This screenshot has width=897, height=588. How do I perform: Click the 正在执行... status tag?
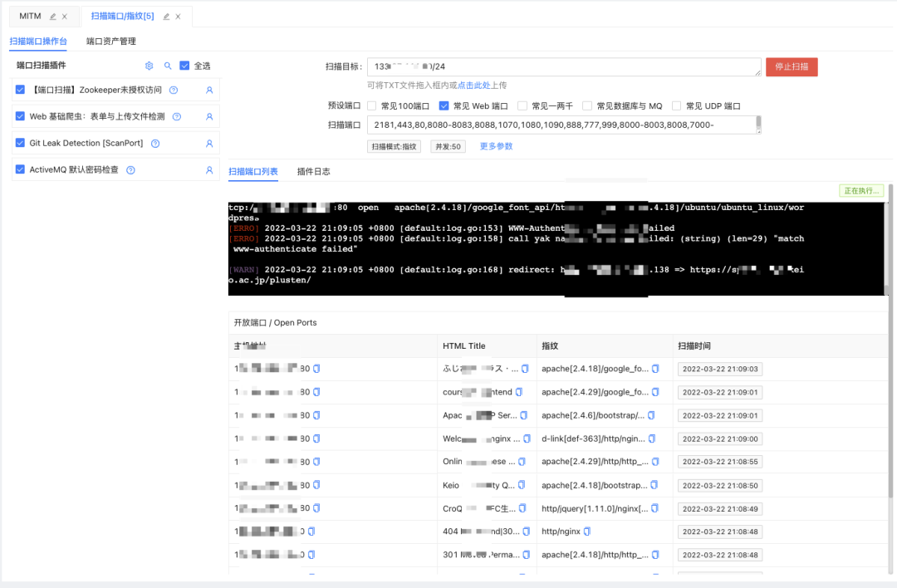861,191
